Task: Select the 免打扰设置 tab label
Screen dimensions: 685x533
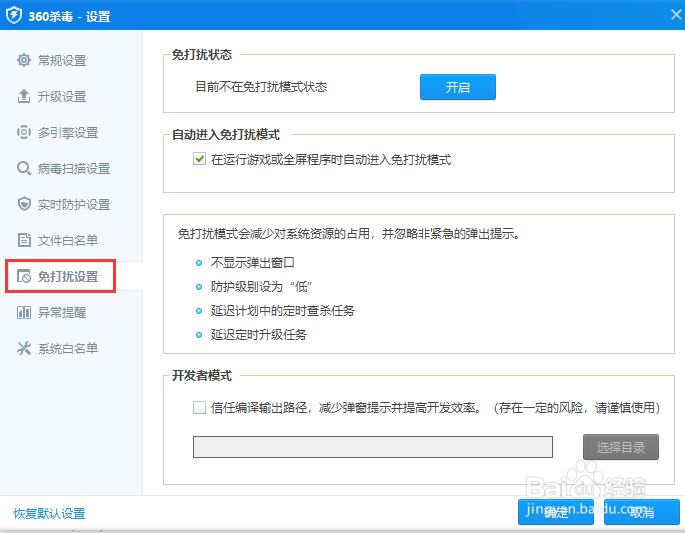Action: [x=68, y=276]
